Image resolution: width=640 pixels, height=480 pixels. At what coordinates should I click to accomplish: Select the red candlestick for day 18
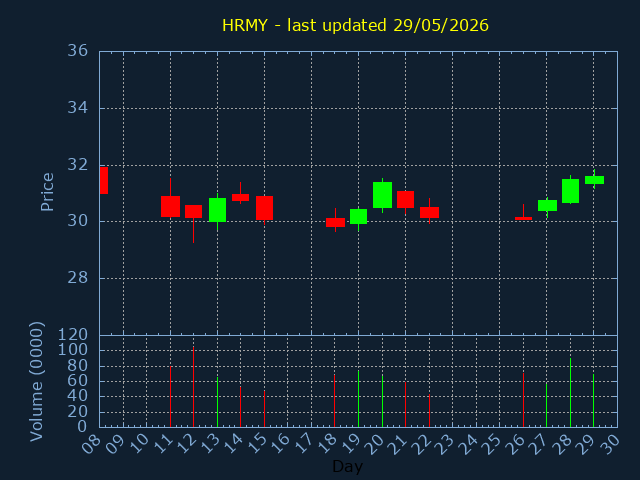click(336, 222)
